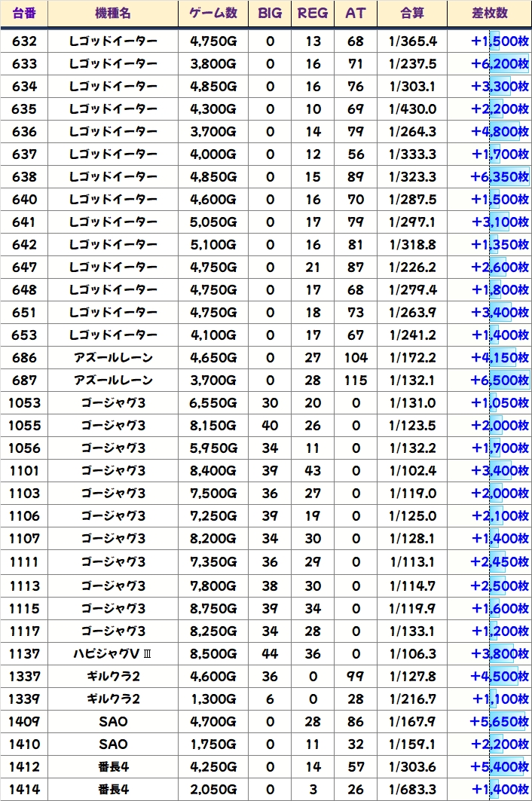Image resolution: width=532 pixels, height=801 pixels.
Task: Click アズールレーン name in row 686
Action: click(x=113, y=358)
